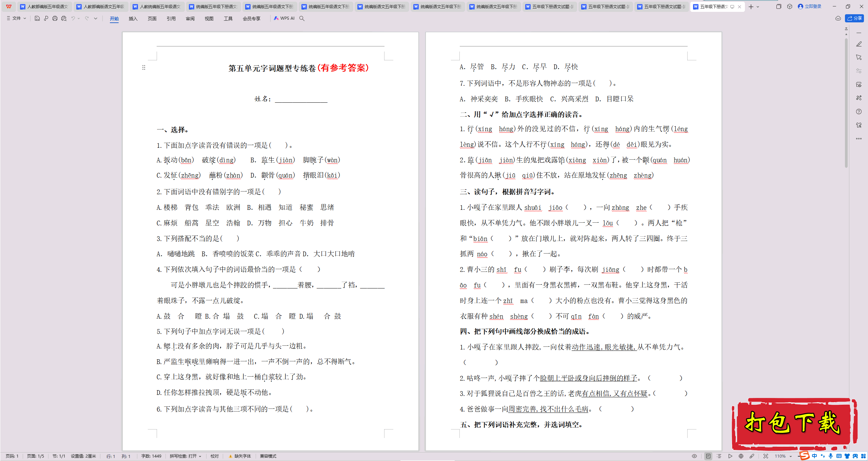Click the cube app center icon in the title bar

click(x=790, y=6)
